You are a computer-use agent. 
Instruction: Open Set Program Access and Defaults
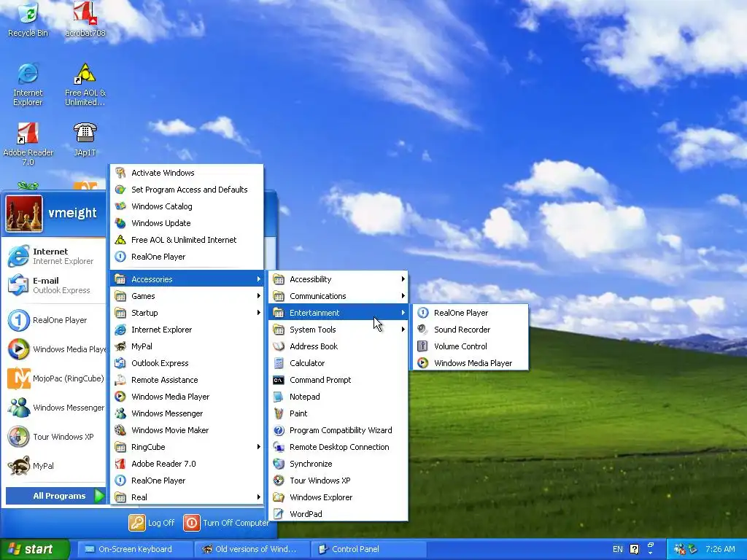pos(187,190)
